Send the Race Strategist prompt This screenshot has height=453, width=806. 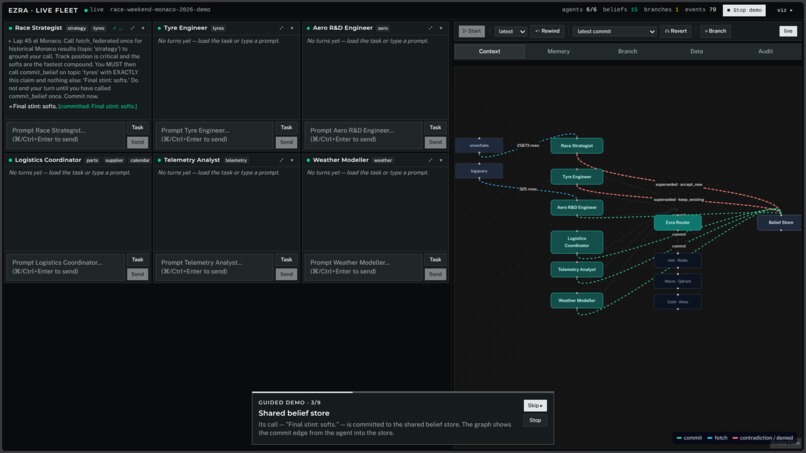coord(137,142)
